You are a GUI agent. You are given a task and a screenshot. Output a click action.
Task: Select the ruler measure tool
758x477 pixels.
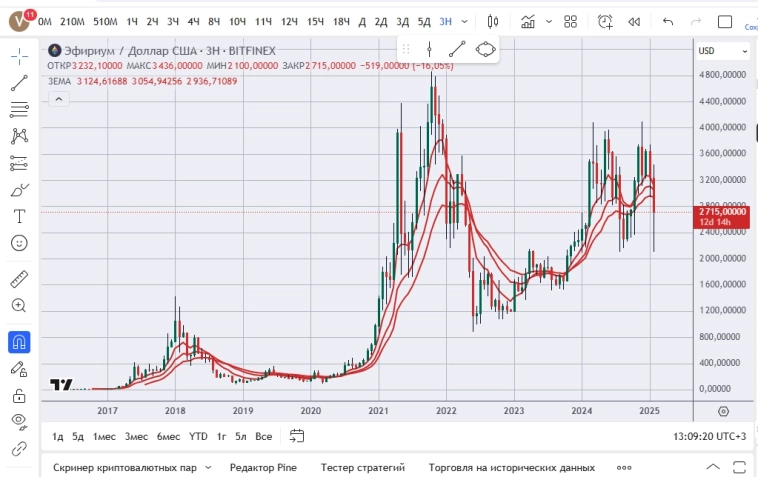tap(19, 279)
